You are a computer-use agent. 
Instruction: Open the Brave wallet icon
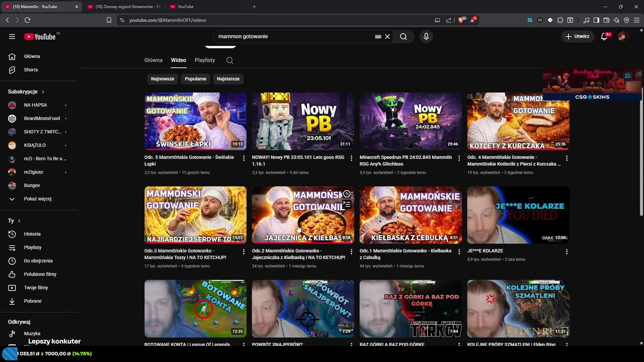(x=606, y=20)
